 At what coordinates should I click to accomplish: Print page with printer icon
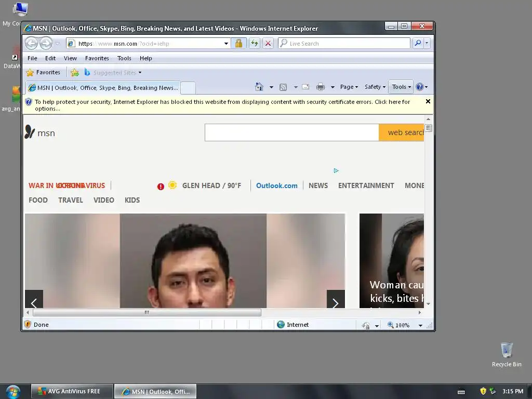pyautogui.click(x=320, y=87)
